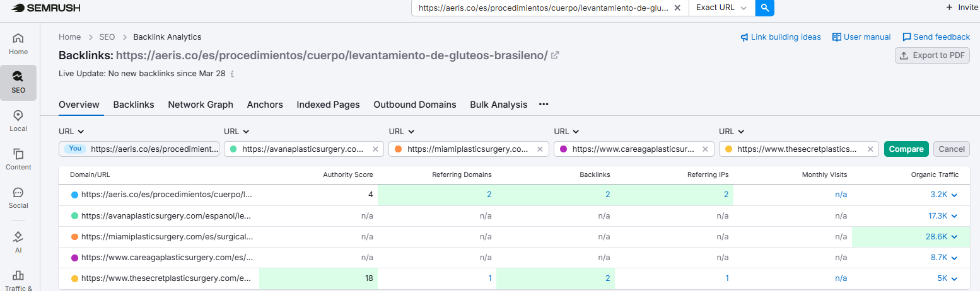Screen dimensions: 980x291
Task: Click the green dot in the avanaplasticsurgery field
Action: [233, 149]
